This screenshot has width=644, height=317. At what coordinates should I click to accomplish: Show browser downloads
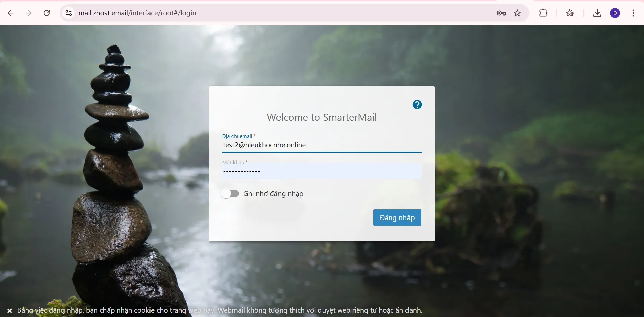click(597, 13)
